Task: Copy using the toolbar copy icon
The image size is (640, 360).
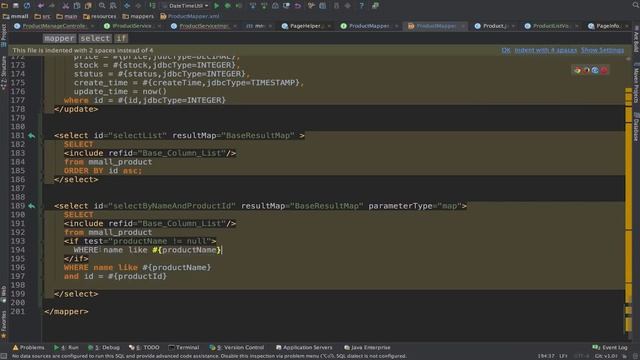Action: [77, 6]
